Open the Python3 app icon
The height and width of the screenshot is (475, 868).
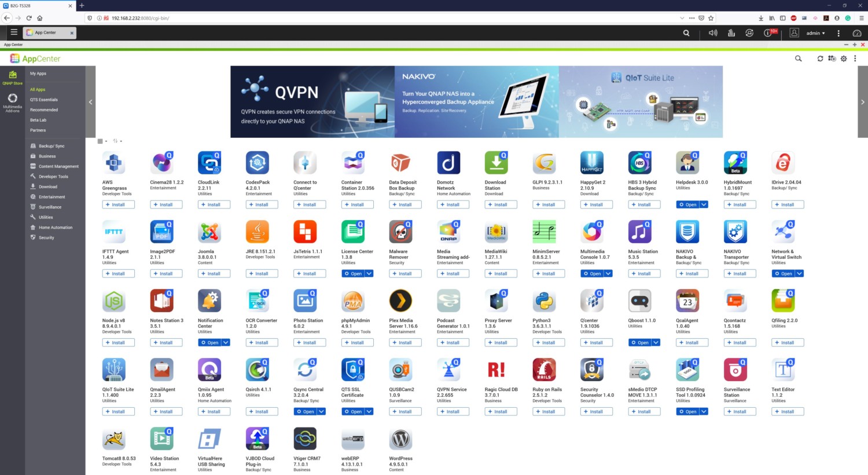pyautogui.click(x=544, y=301)
